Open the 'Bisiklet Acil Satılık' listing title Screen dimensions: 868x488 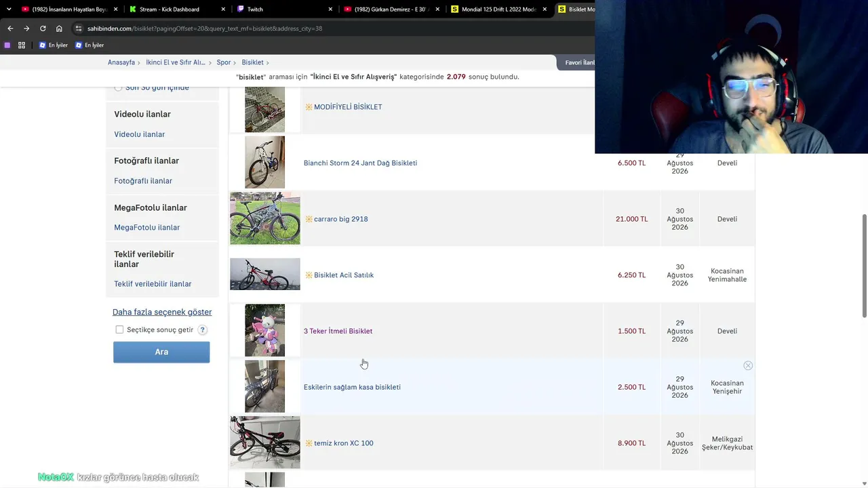click(344, 275)
